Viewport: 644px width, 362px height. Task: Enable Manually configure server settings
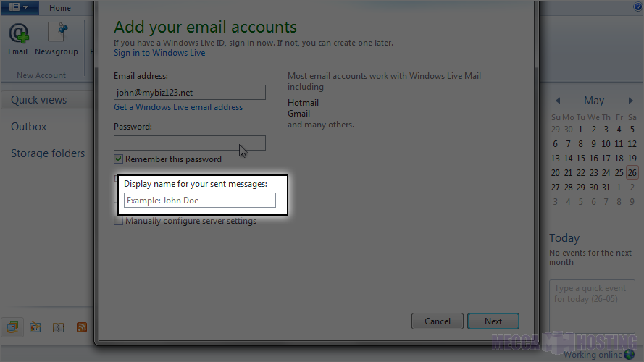(x=119, y=222)
